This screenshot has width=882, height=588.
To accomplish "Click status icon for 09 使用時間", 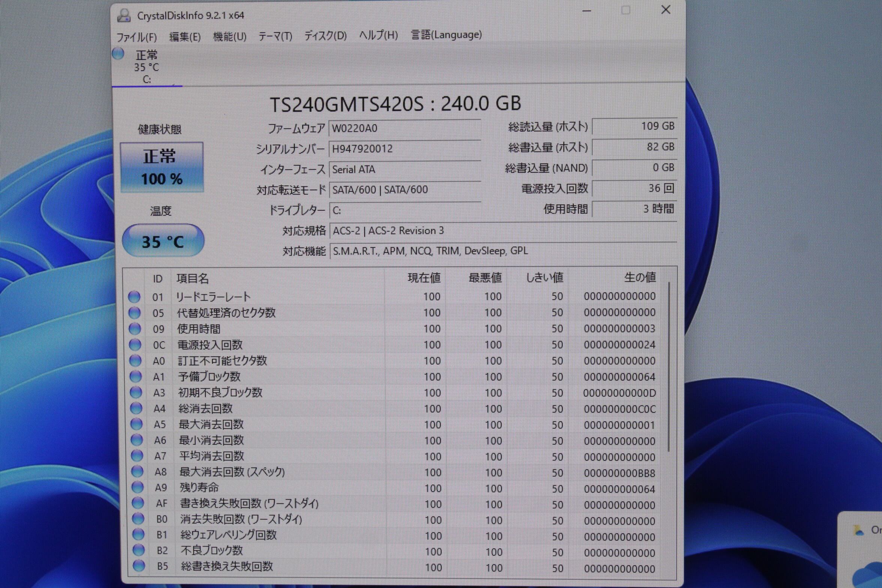I will pos(135,329).
